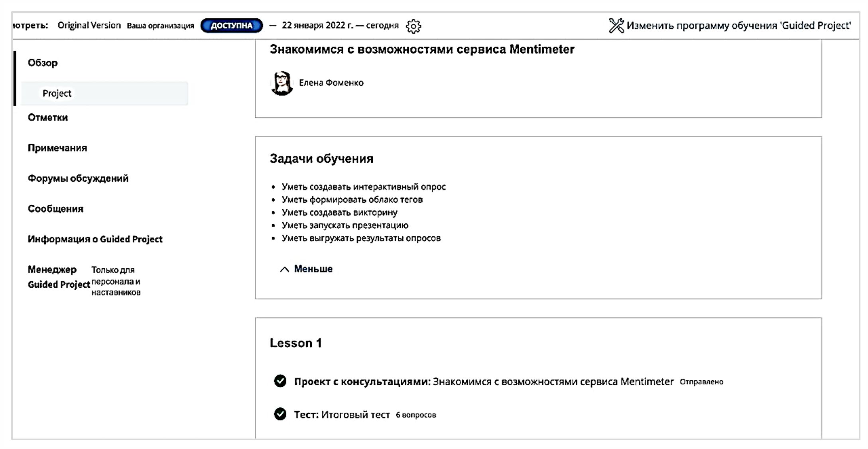The width and height of the screenshot is (868, 449).
Task: Open the Обзор sidebar section
Action: (43, 63)
